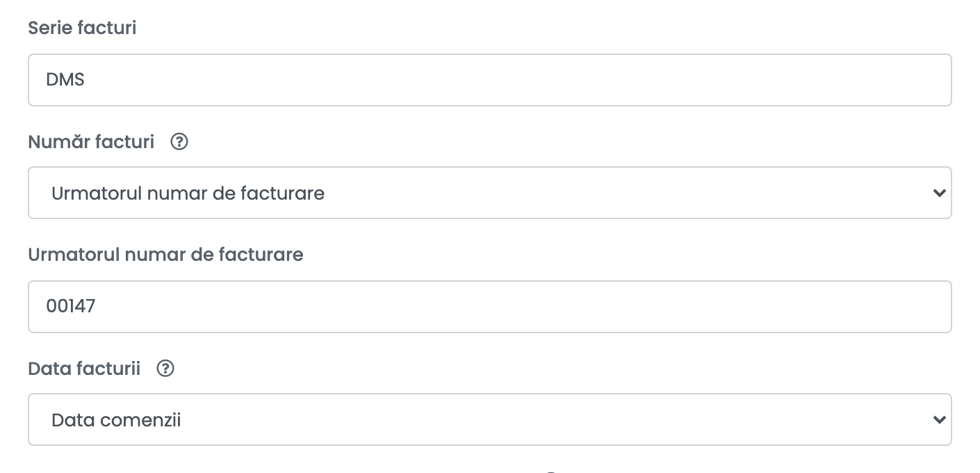
Task: Click the Data facturii label text
Action: tap(84, 368)
